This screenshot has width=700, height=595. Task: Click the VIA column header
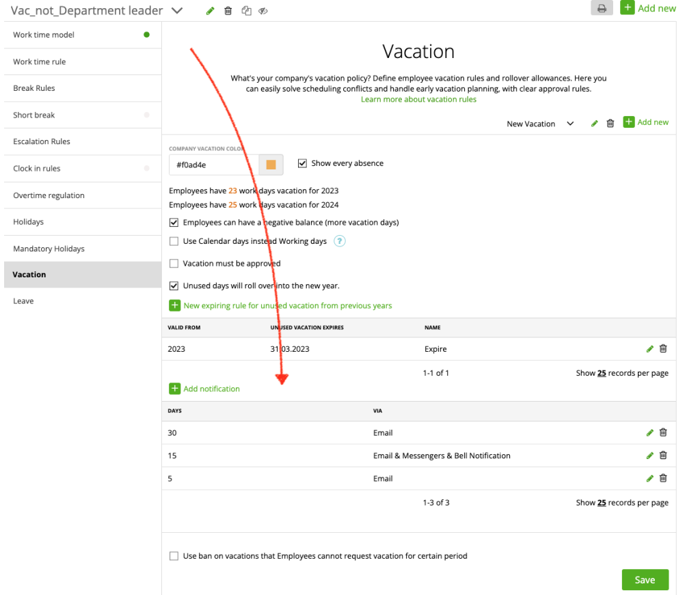click(377, 411)
